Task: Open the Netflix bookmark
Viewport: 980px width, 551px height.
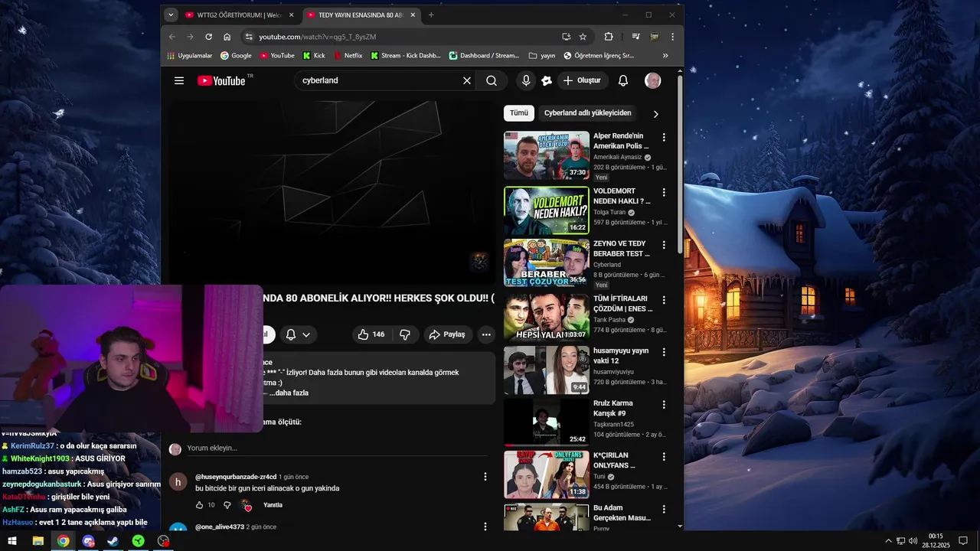Action: pos(348,55)
